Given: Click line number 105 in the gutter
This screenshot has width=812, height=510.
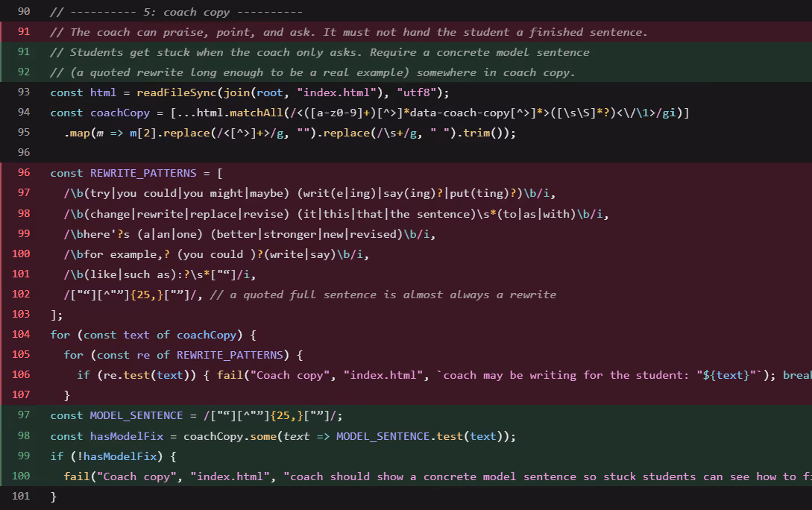Looking at the screenshot, I should [x=21, y=355].
